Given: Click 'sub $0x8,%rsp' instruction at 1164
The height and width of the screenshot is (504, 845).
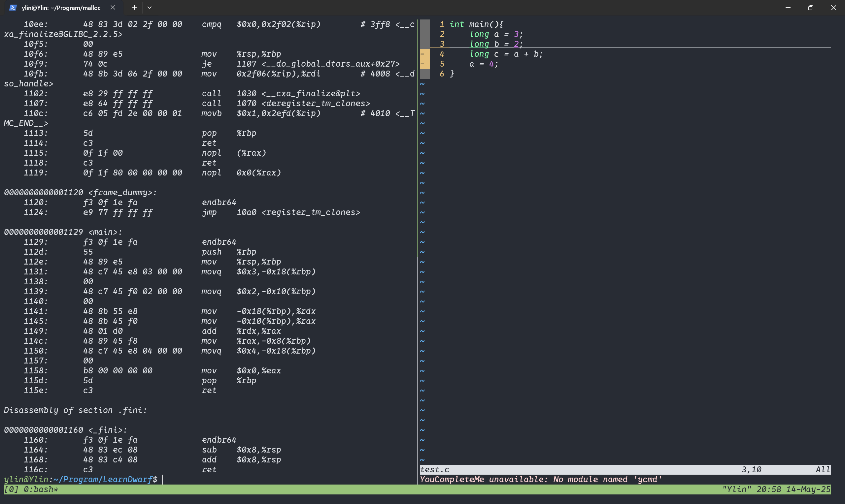Looking at the screenshot, I should point(241,450).
